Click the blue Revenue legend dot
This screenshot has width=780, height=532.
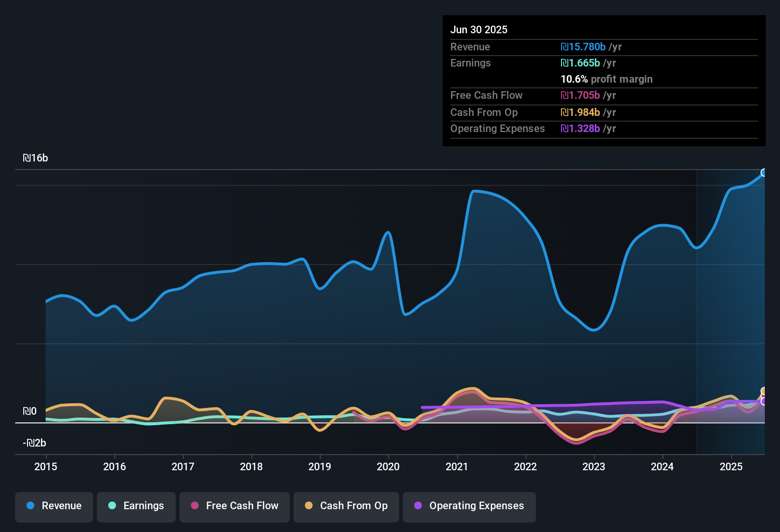click(30, 506)
